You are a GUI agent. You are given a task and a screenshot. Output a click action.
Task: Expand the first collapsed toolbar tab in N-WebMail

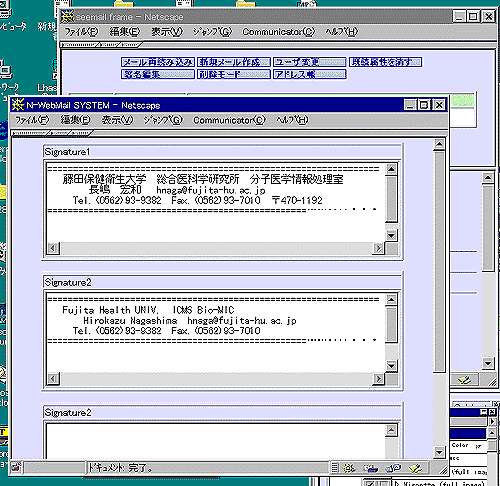click(30, 133)
